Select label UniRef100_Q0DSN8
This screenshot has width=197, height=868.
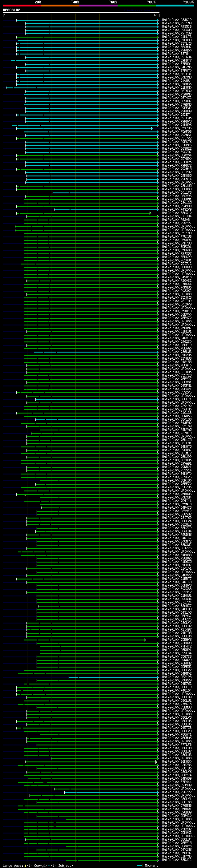point(177,78)
